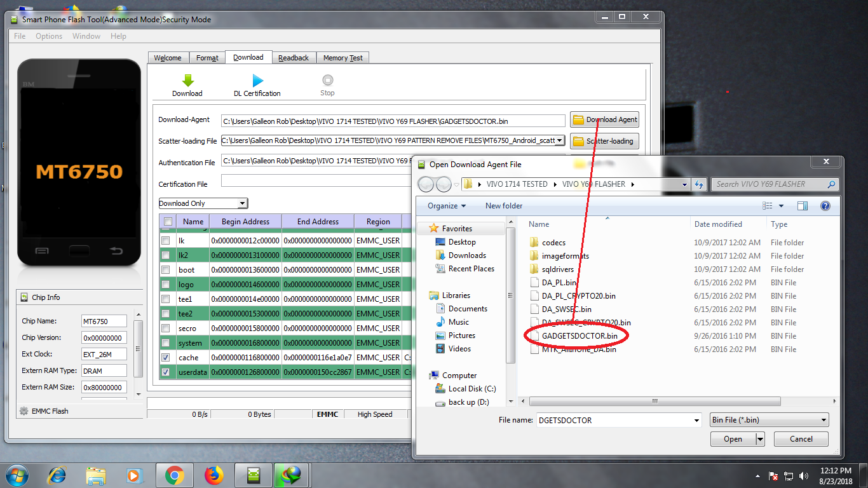Open the Options menu

click(49, 36)
